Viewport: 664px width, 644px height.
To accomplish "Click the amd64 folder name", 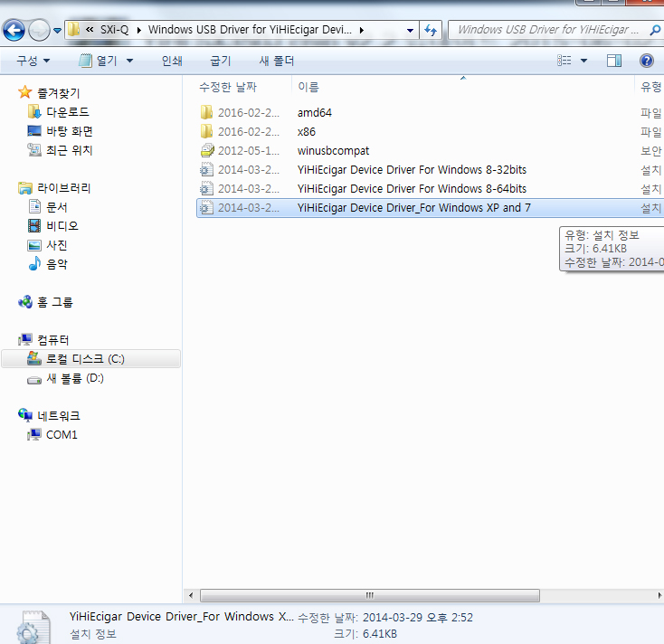I will pos(315,113).
